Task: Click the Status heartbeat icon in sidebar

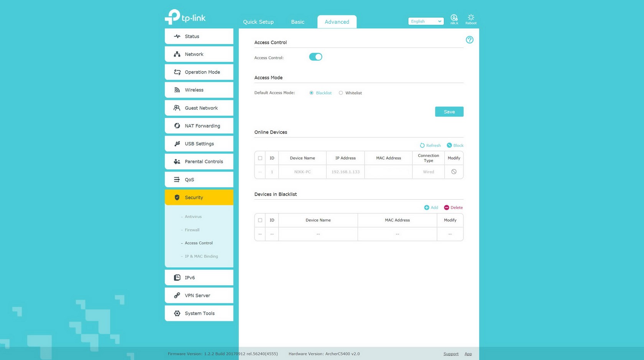Action: (177, 36)
